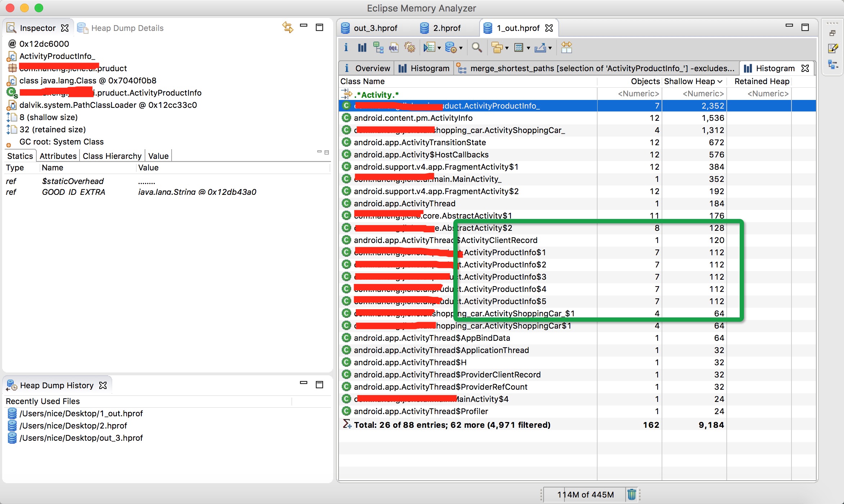
Task: Select the Class Hierarchy tab in Inspector
Action: pyautogui.click(x=112, y=156)
